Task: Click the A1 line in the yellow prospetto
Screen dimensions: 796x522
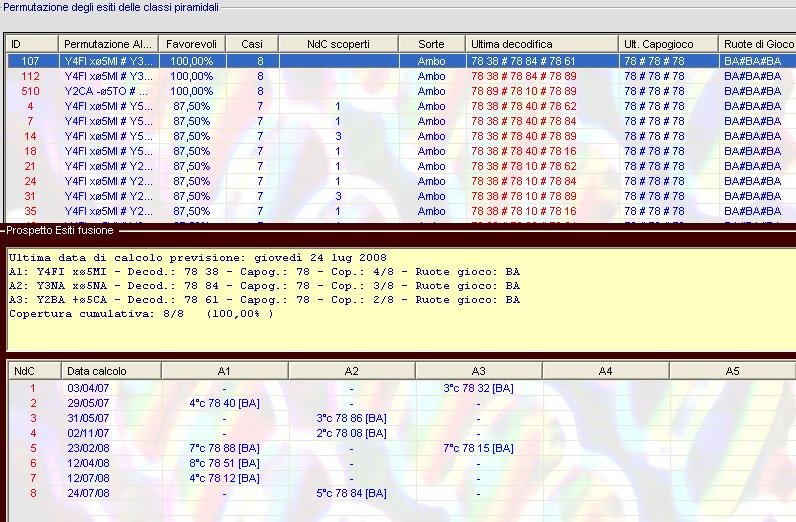Action: point(264,272)
